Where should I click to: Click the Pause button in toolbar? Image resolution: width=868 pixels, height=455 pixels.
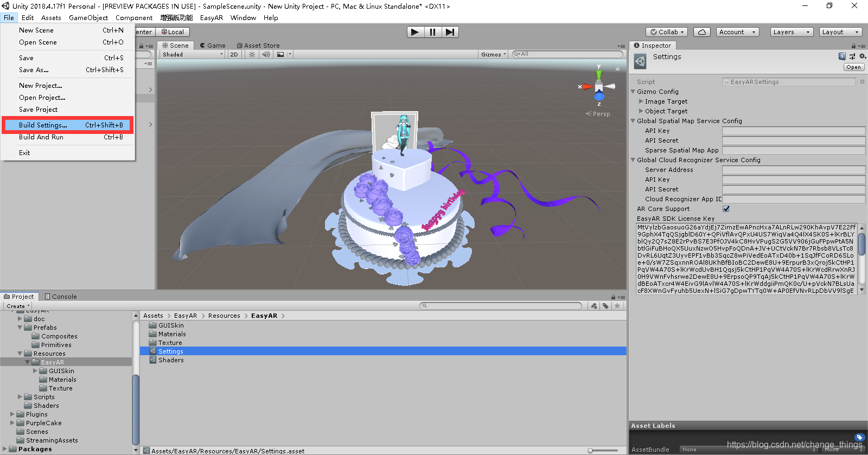click(433, 32)
